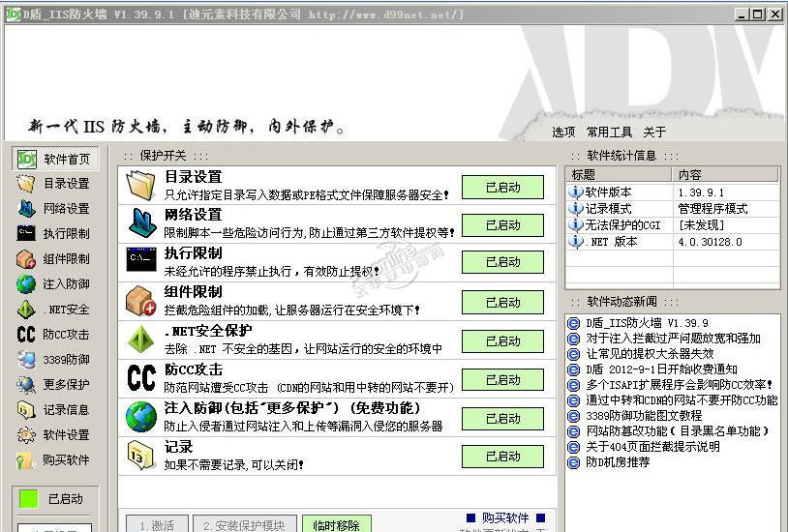
Task: Click the 内容 column header
Action: [725, 175]
